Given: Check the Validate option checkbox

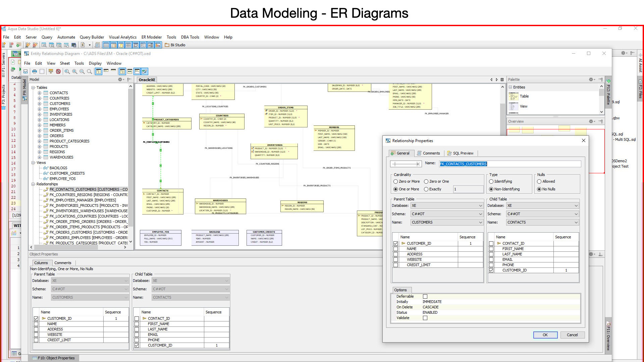Looking at the screenshot, I should (425, 318).
